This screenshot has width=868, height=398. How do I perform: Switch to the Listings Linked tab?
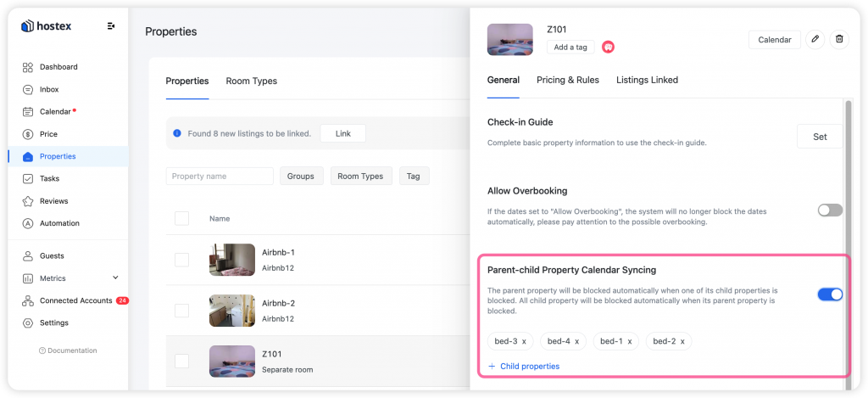tap(647, 80)
